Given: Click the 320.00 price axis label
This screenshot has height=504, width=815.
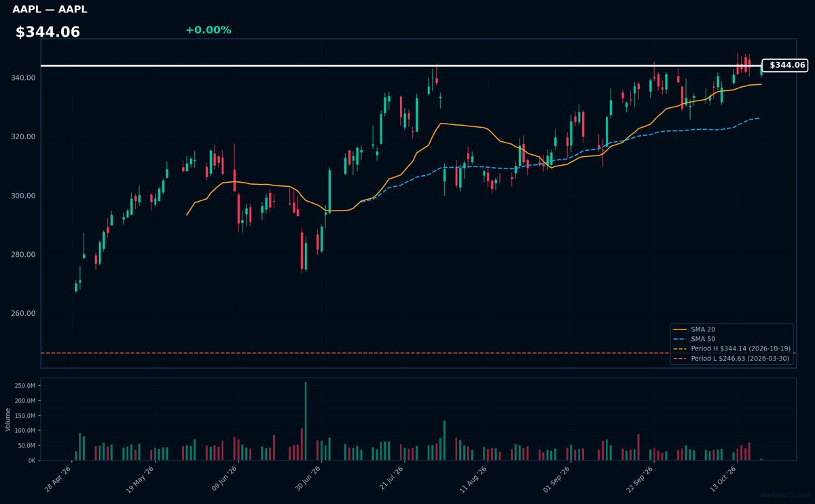Looking at the screenshot, I should [23, 137].
